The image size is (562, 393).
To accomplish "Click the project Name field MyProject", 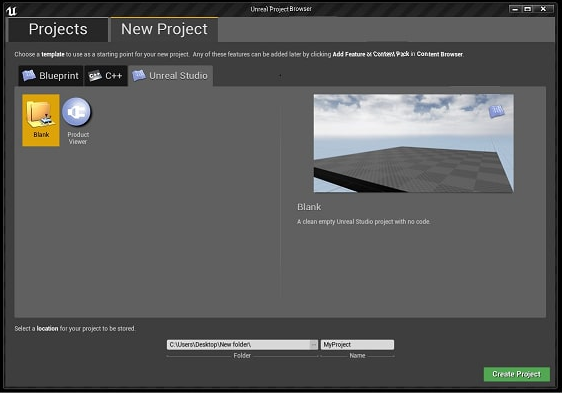I will 357,345.
